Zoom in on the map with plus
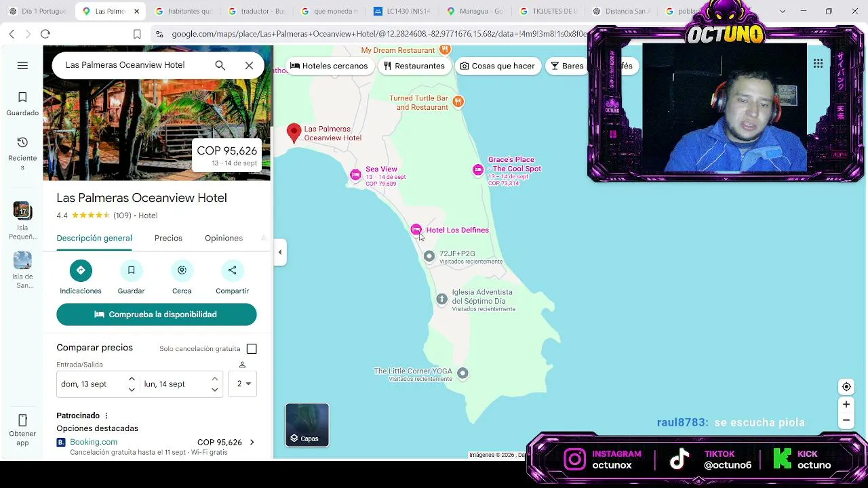This screenshot has height=488, width=868. tap(846, 405)
